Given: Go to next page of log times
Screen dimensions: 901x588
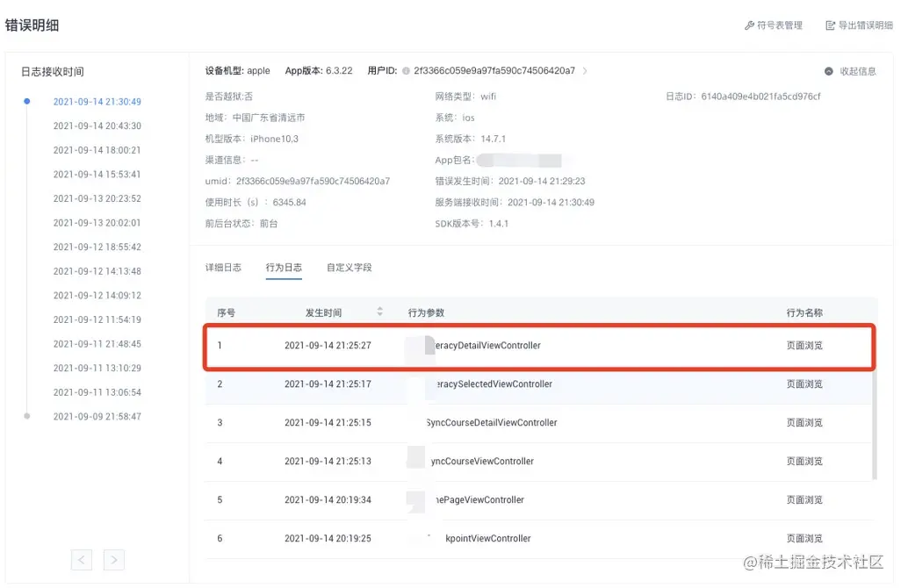Looking at the screenshot, I should [114, 560].
